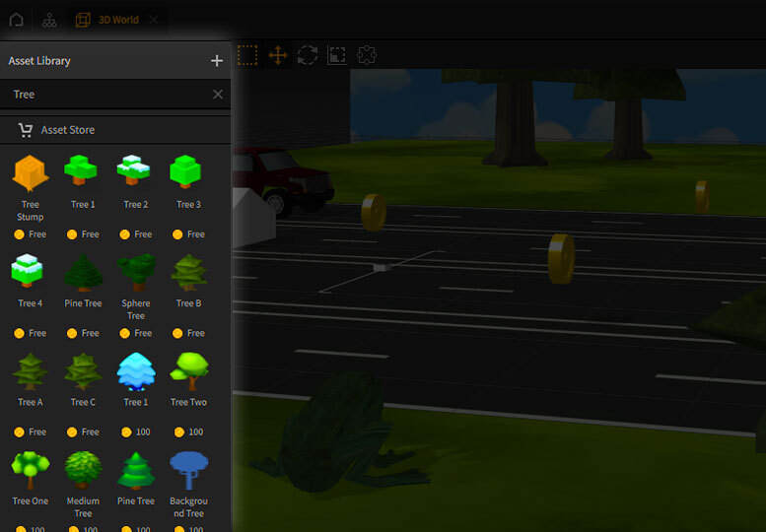Choose the Medium Tree asset

pos(83,470)
